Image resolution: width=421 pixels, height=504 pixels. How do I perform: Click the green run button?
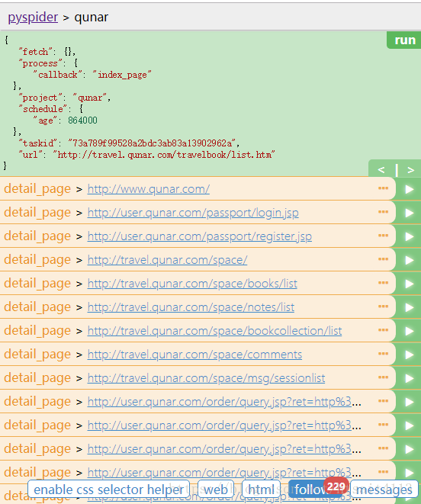(x=404, y=40)
